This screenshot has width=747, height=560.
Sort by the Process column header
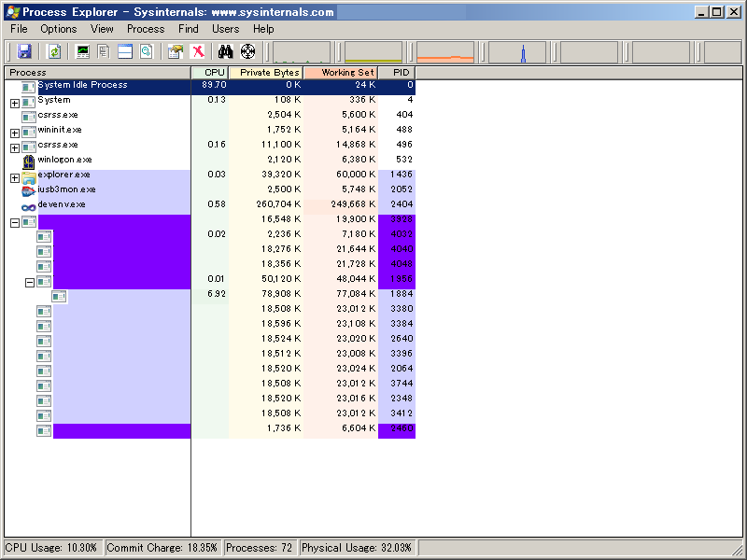[98, 73]
